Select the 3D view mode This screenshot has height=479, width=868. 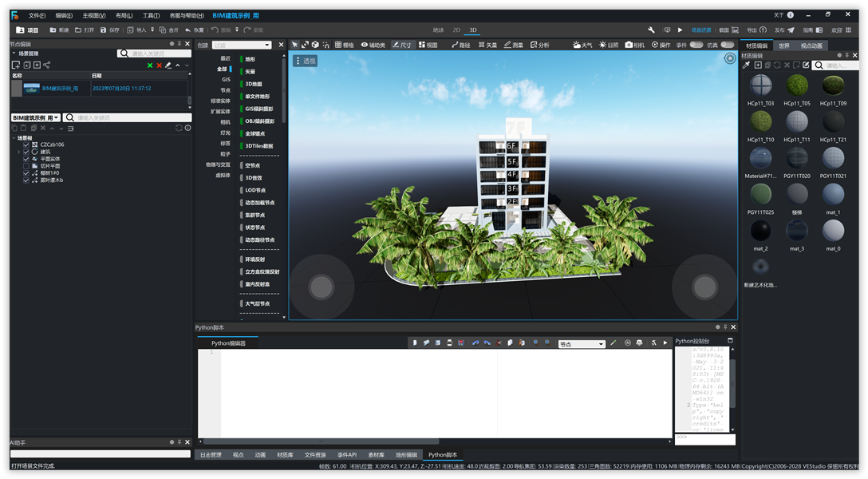(473, 30)
